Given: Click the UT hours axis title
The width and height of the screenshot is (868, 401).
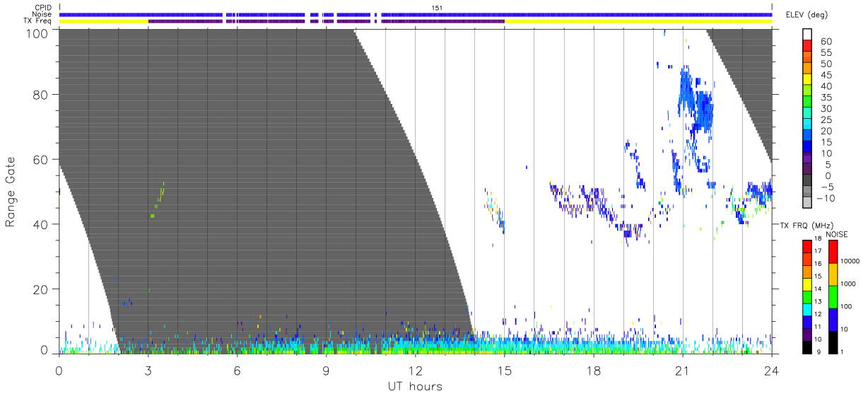Looking at the screenshot, I should [415, 386].
